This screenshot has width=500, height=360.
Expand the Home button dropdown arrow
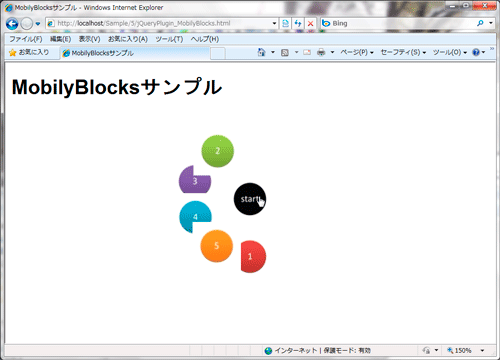pyautogui.click(x=273, y=52)
